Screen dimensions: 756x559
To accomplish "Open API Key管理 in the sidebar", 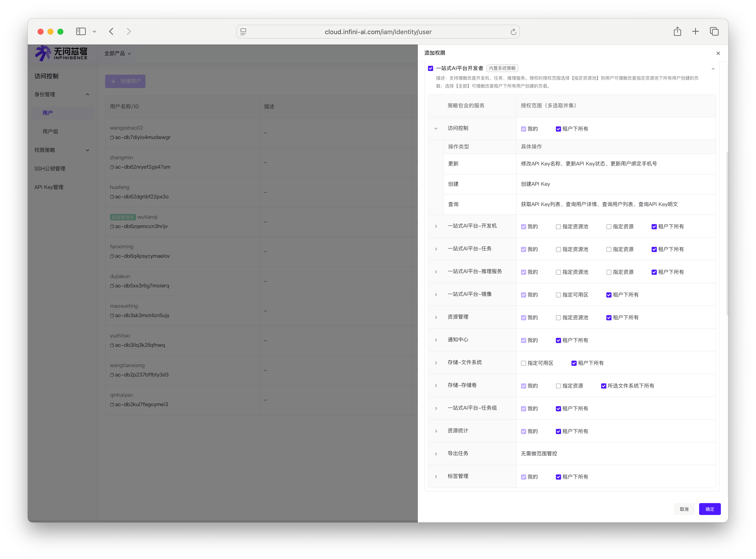I will pos(49,187).
